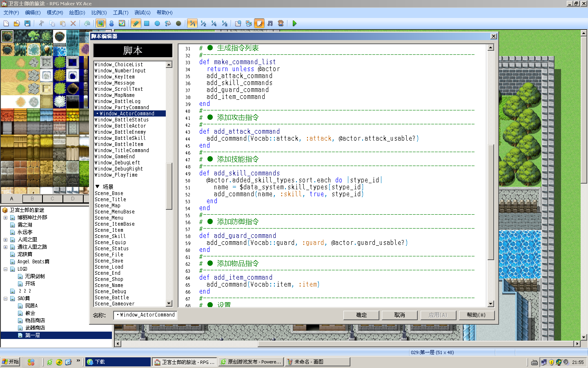Click the 取消 button in script editor

[x=400, y=315]
